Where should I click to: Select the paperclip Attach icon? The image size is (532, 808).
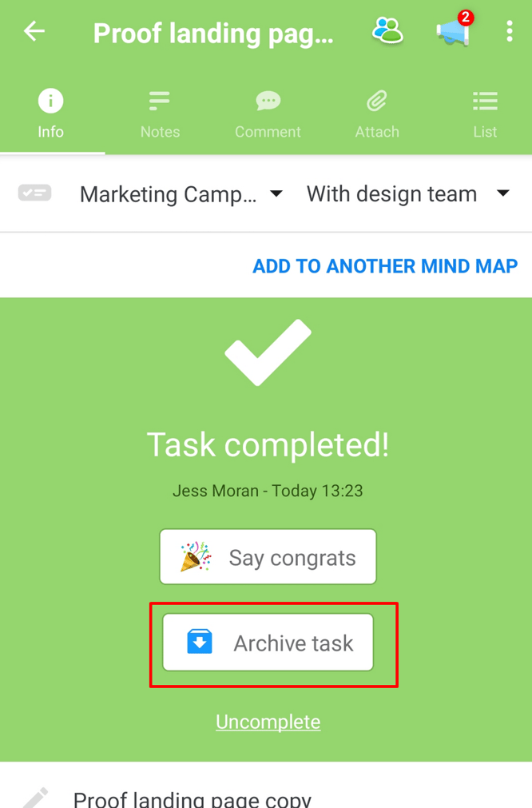click(376, 101)
